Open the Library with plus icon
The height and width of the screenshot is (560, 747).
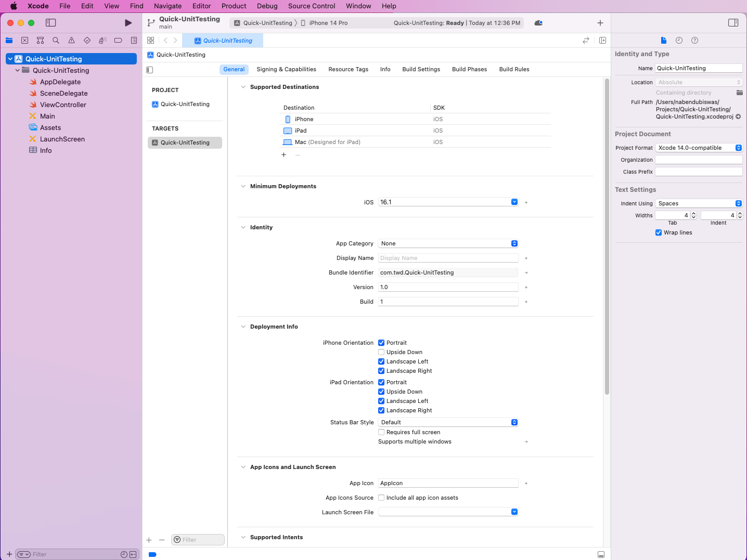coord(600,23)
